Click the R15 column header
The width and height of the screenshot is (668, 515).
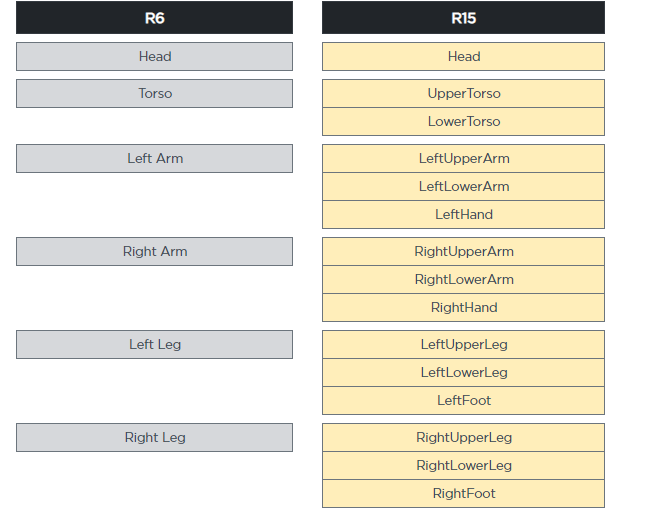pyautogui.click(x=463, y=18)
